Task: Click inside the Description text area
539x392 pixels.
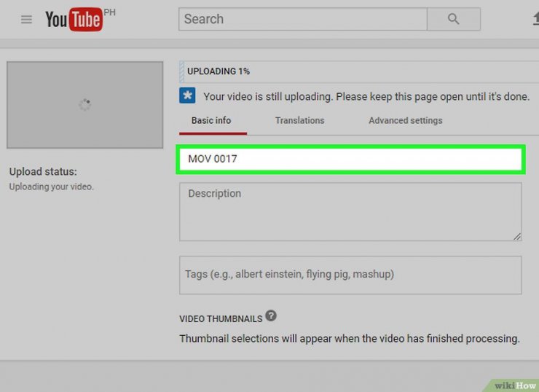Action: (350, 211)
